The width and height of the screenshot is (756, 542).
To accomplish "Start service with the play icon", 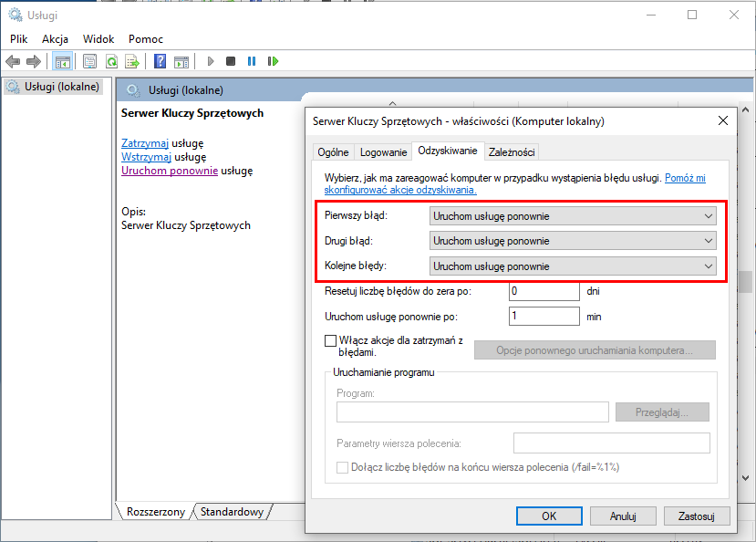I will tap(211, 61).
